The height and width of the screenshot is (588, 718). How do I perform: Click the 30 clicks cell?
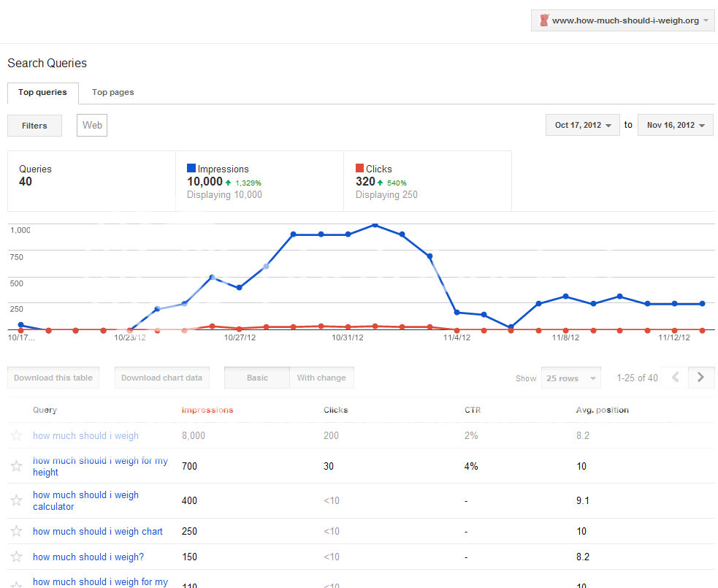[328, 466]
